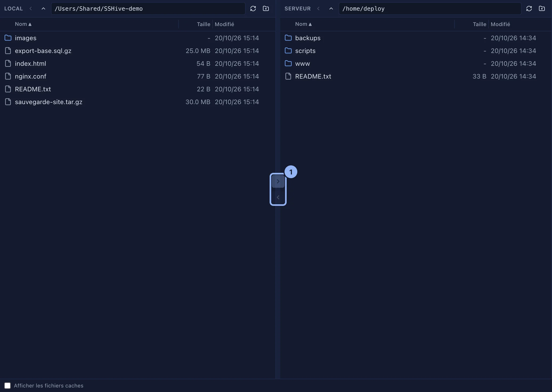The width and height of the screenshot is (552, 392).
Task: Select the images folder icon
Action: pyautogui.click(x=8, y=38)
